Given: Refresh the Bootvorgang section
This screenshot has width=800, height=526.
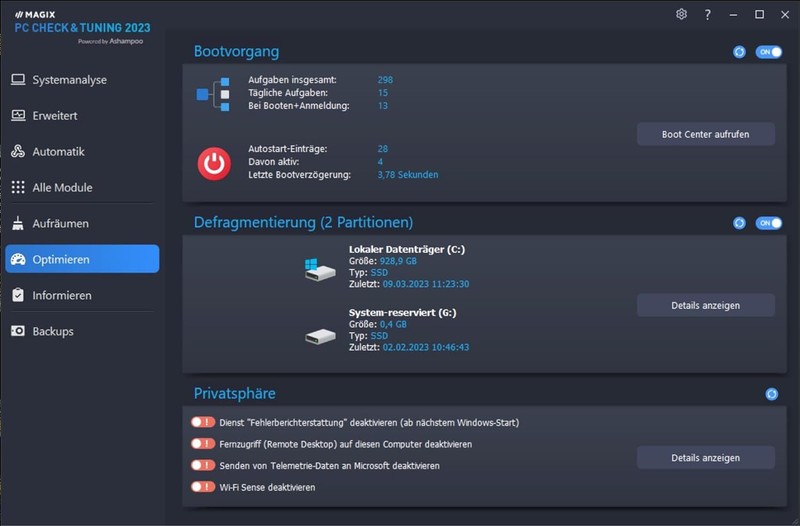Looking at the screenshot, I should point(739,52).
